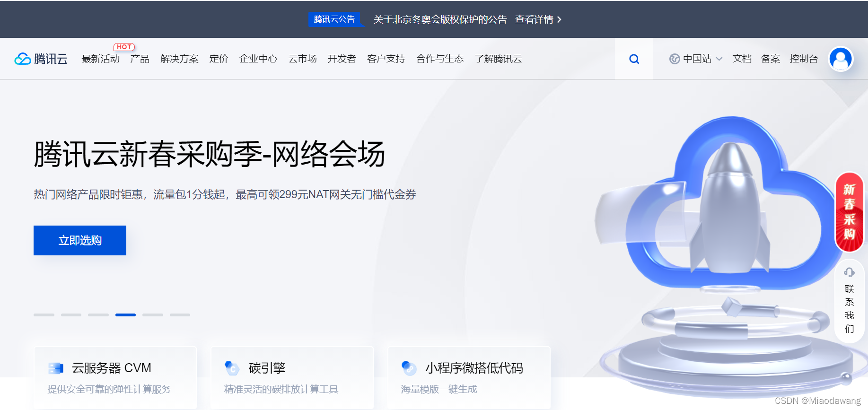The image size is (868, 410).
Task: Go to the 控制台 console link
Action: [804, 59]
